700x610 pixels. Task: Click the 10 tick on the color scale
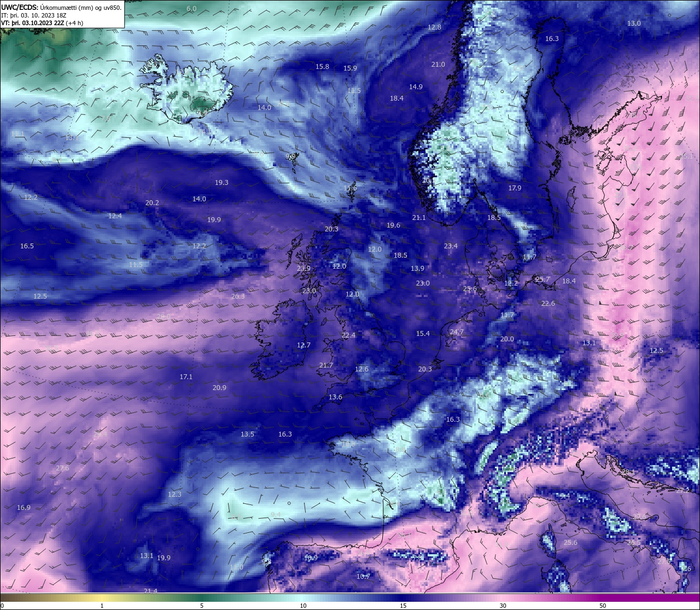[x=302, y=606]
